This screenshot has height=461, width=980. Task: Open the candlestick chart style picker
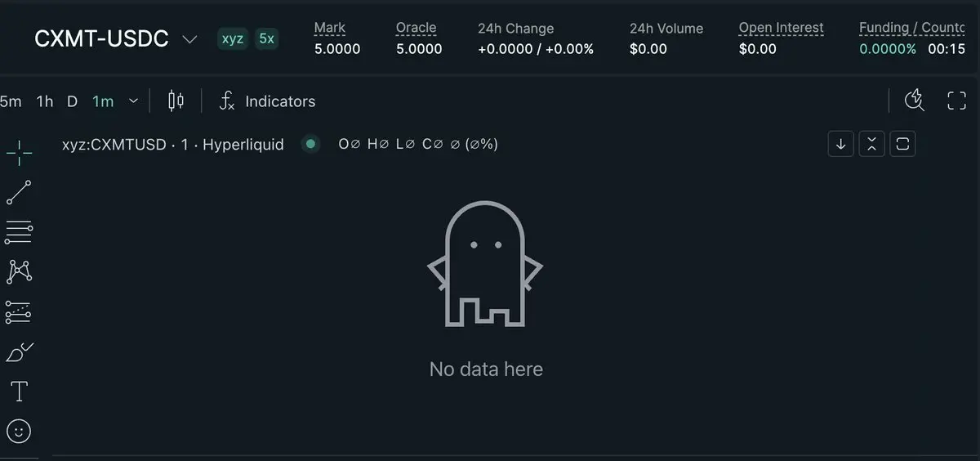click(x=176, y=101)
